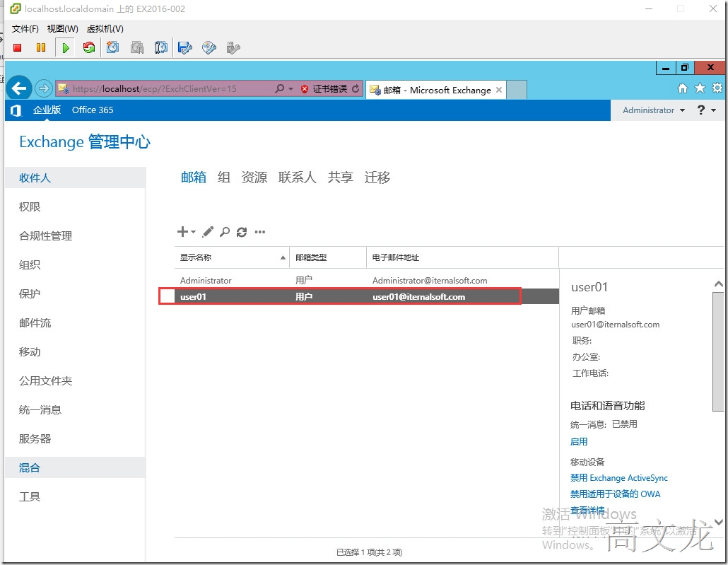
Task: Switch to the 联系人 tab
Action: coord(298,177)
